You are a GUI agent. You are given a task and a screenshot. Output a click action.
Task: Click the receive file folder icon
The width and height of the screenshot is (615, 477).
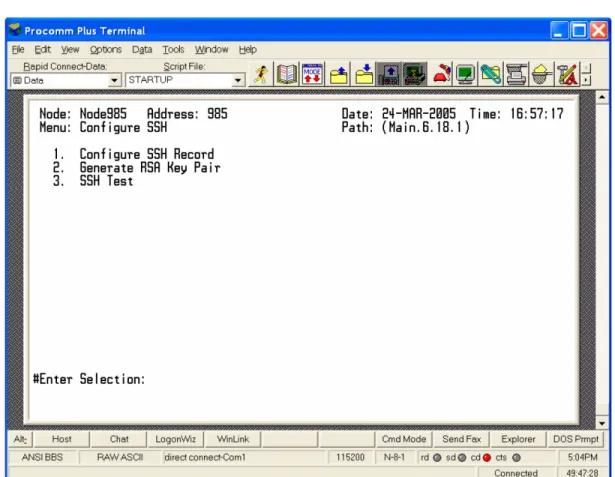tap(364, 74)
